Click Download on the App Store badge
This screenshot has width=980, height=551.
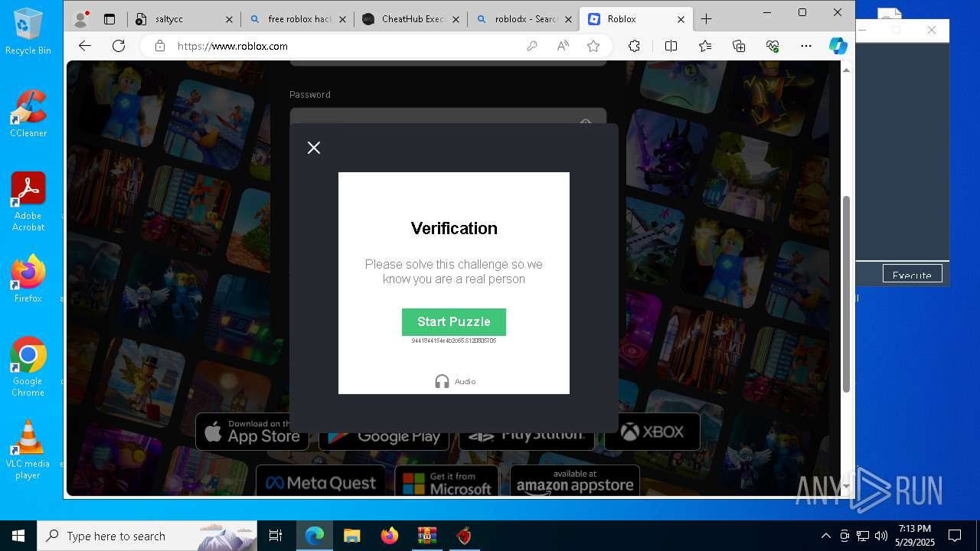[253, 432]
